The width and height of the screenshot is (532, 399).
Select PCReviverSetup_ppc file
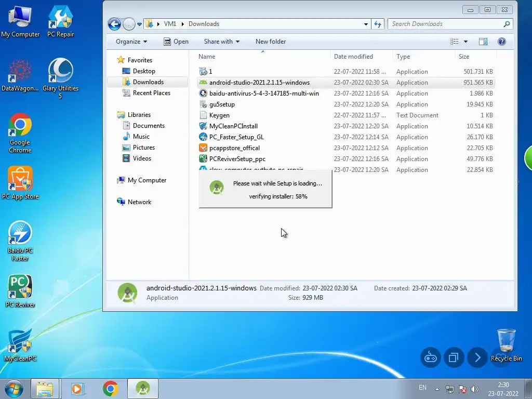point(345,159)
